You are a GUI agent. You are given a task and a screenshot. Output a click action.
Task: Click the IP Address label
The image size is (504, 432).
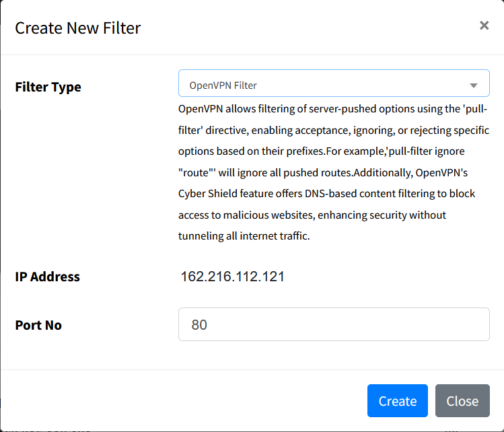[47, 277]
